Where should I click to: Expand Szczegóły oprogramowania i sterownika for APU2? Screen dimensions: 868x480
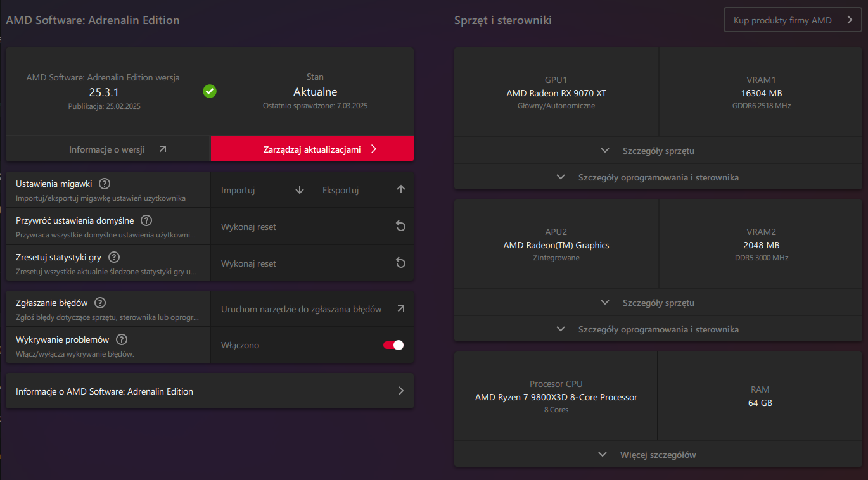pos(649,329)
